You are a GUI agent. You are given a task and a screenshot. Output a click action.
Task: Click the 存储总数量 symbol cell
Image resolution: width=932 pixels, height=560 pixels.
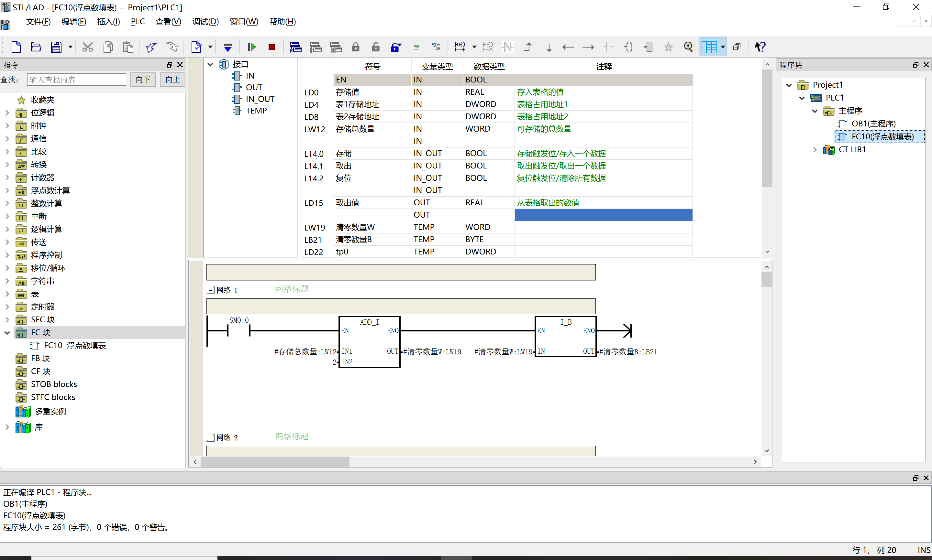tap(372, 129)
